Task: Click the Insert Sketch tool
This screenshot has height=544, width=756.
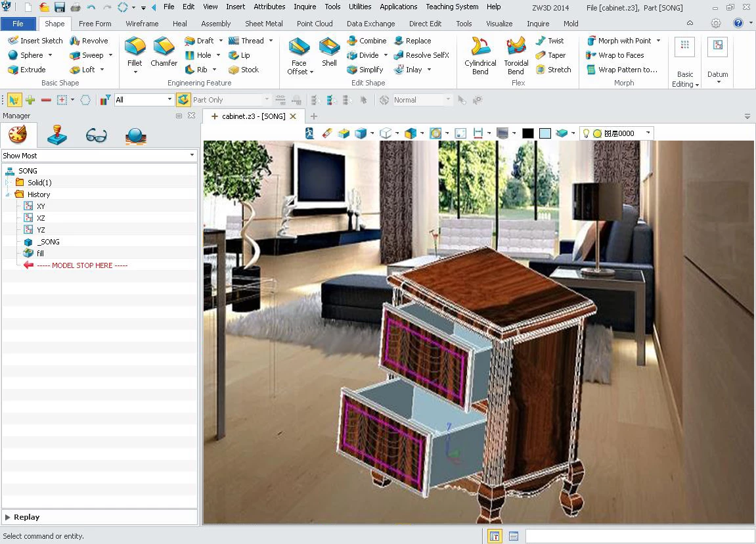Action: click(35, 41)
